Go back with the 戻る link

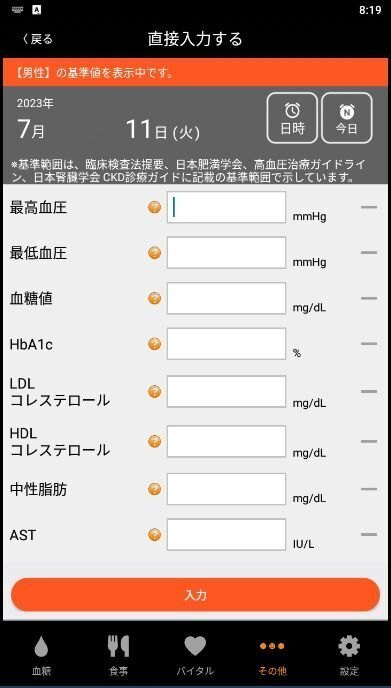tap(37, 39)
